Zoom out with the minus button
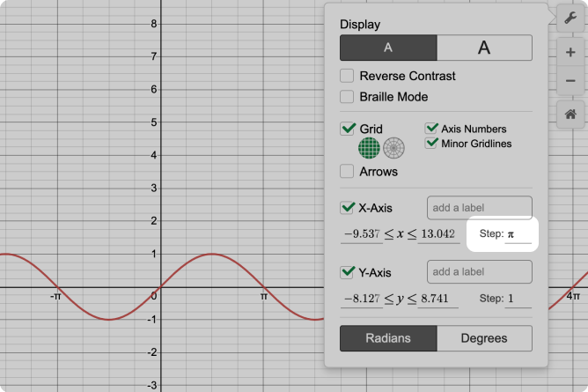Viewport: 588px width, 392px height. point(570,81)
